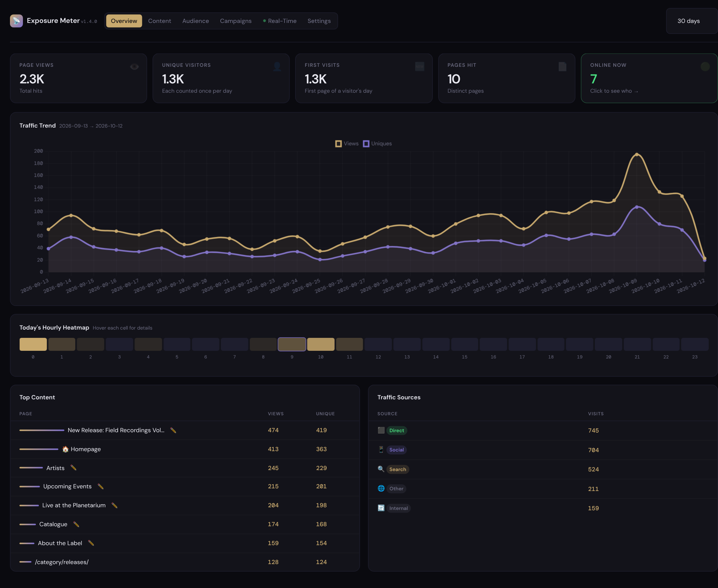Open the Real-Time tab
This screenshot has height=588, width=718.
click(280, 21)
